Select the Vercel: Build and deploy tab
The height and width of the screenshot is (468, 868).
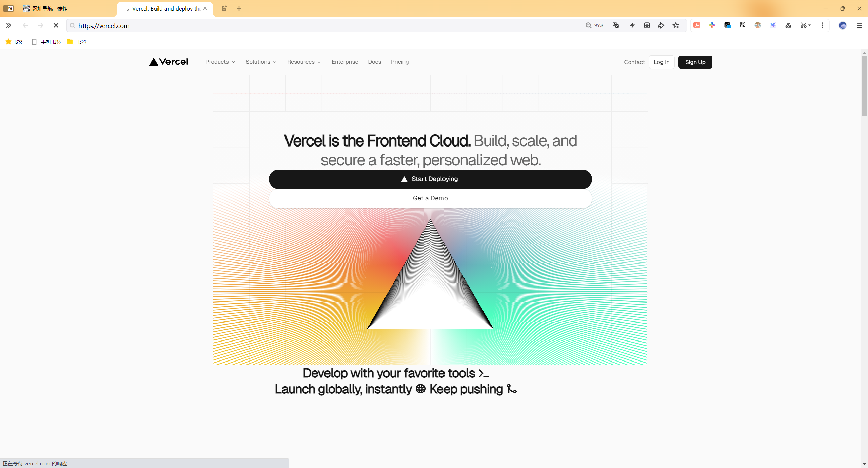[165, 8]
